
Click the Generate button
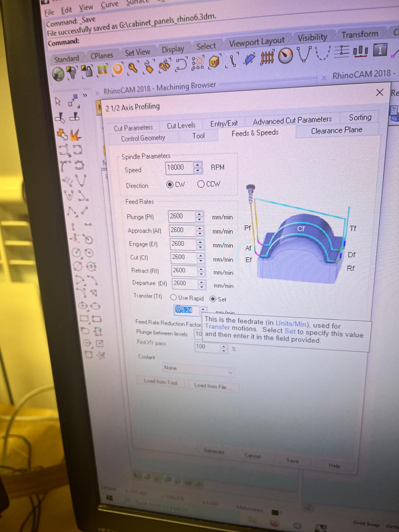(214, 451)
